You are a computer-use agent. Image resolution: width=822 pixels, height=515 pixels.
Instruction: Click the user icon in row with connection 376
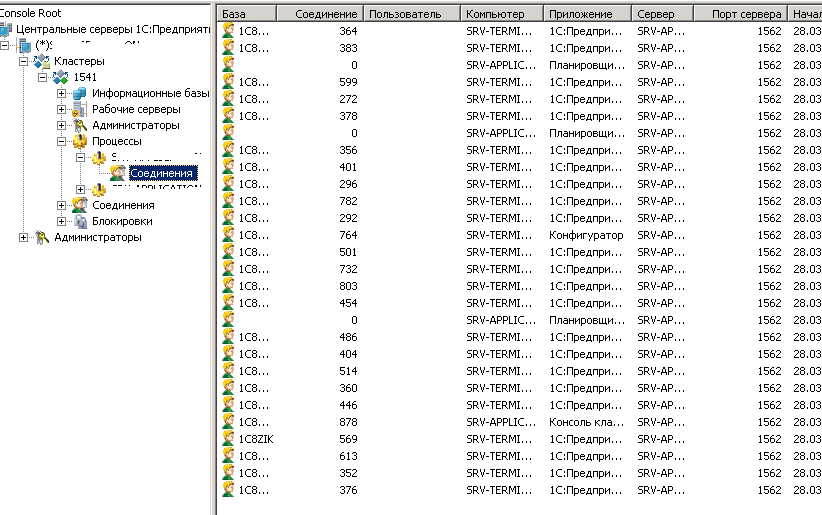coord(228,490)
